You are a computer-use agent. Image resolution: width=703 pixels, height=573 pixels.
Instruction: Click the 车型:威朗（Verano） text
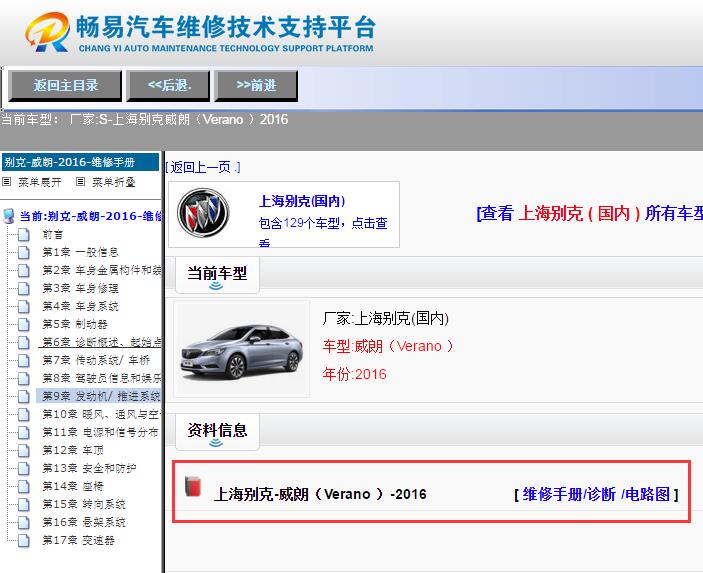pos(388,346)
